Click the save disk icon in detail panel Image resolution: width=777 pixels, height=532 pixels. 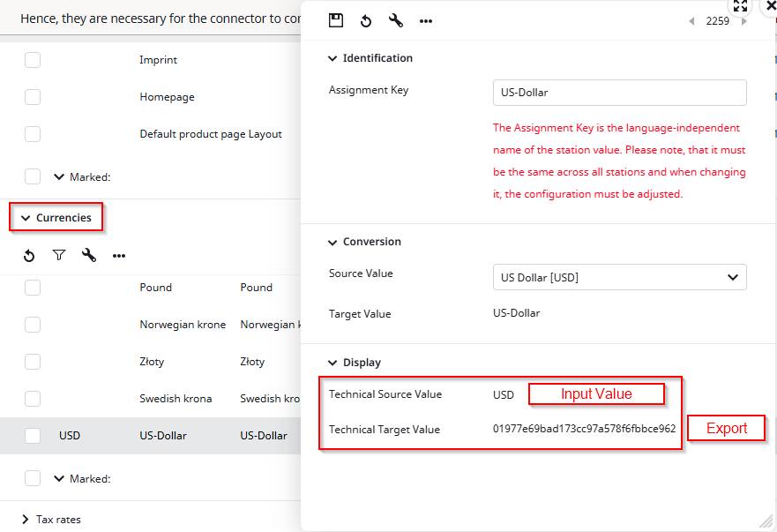(x=335, y=21)
